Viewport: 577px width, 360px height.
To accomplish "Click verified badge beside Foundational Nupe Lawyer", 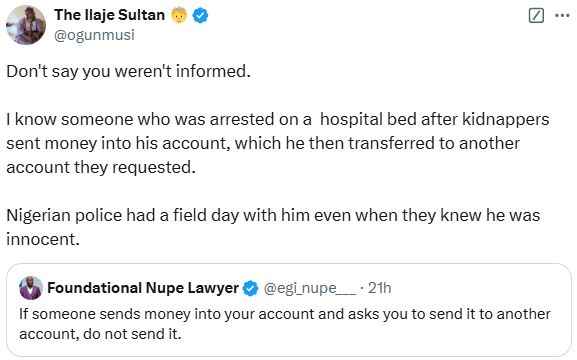I will (251, 288).
